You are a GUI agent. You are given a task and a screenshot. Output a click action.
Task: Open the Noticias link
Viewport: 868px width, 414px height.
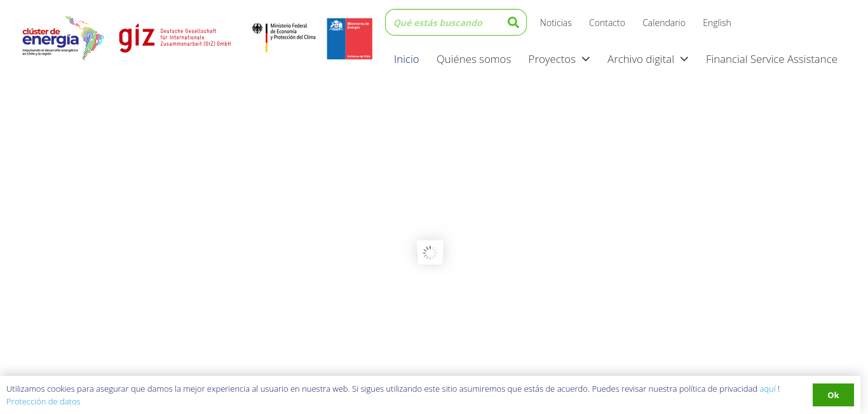556,23
